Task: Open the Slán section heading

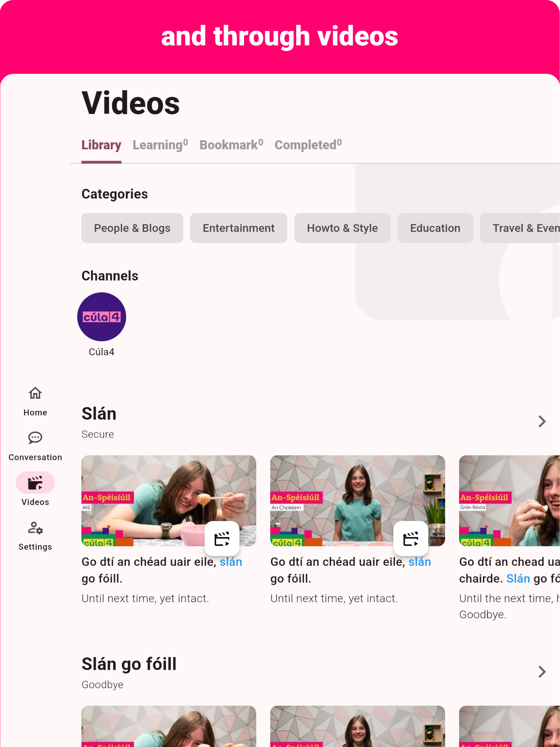Action: pyautogui.click(x=99, y=414)
